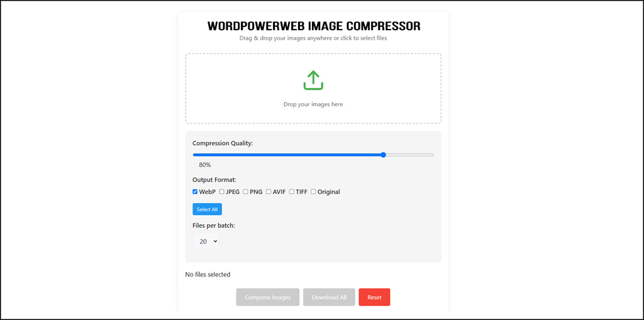Click the green upload arrow icon
The image size is (644, 320).
pyautogui.click(x=313, y=80)
